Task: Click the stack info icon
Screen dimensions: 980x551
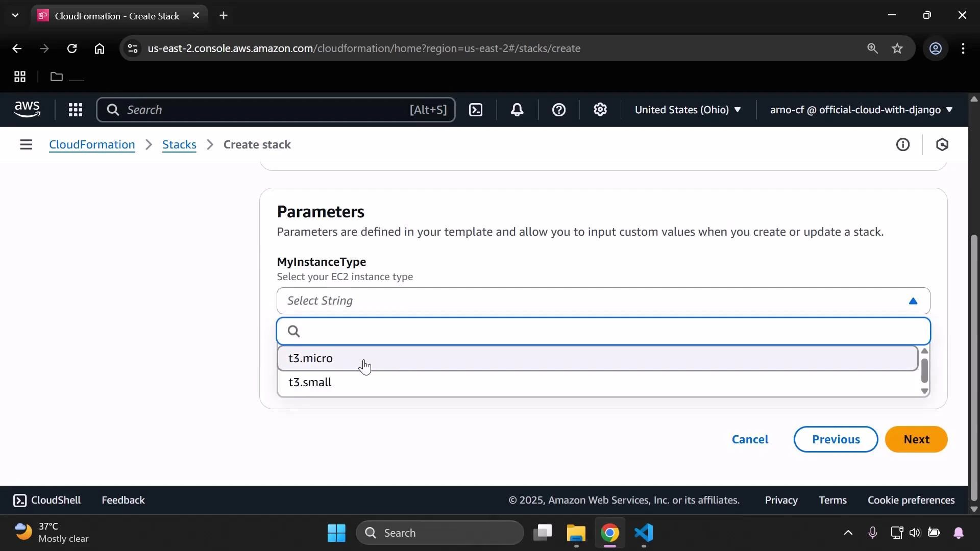Action: pyautogui.click(x=903, y=144)
